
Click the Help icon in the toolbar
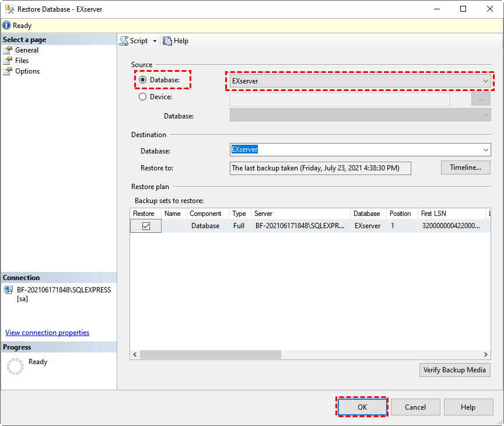167,41
